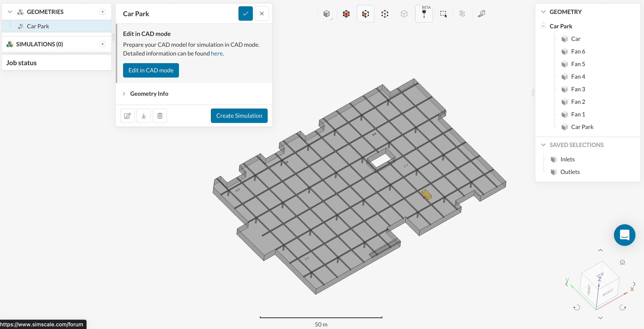Select the Inlets saved selection
Viewport: 644px width, 329px height.
pyautogui.click(x=567, y=159)
